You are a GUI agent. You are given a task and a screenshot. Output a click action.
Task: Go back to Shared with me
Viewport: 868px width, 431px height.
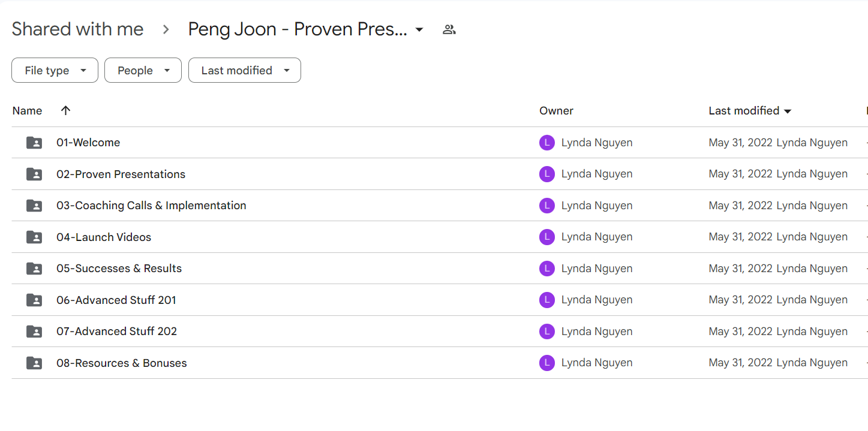(x=77, y=29)
